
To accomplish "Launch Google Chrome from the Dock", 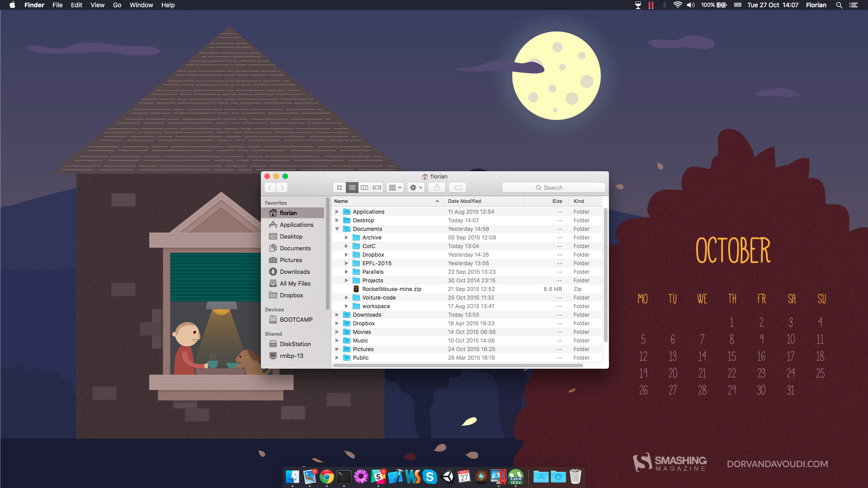I will point(327,477).
